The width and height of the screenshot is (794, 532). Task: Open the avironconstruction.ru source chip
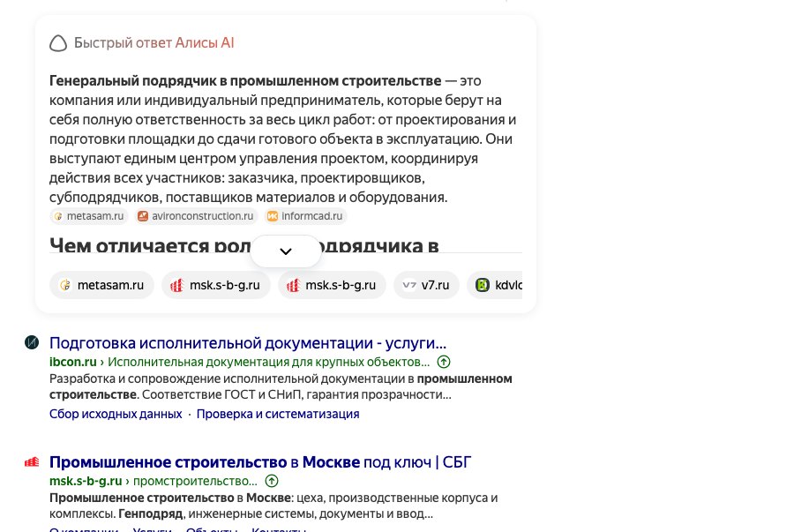click(197, 216)
